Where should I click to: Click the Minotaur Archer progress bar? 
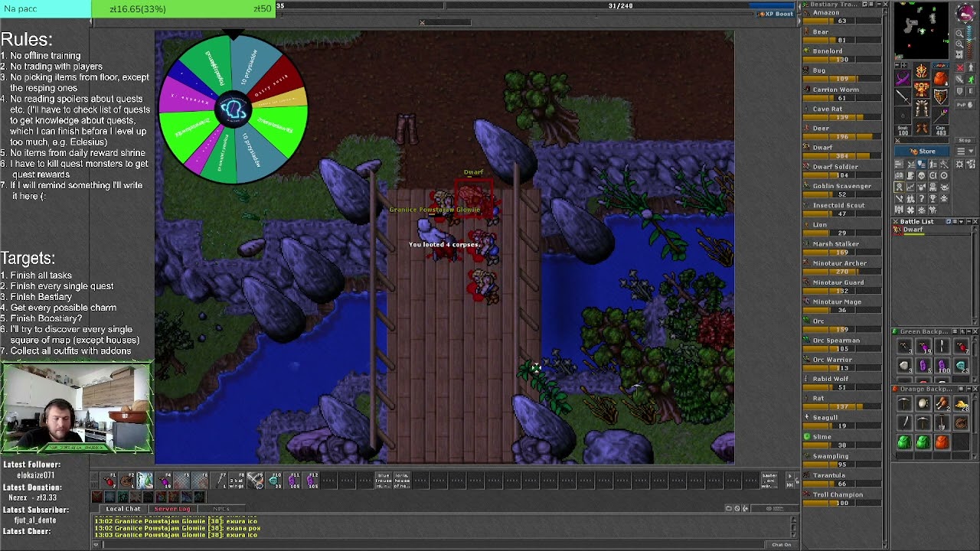pyautogui.click(x=841, y=272)
